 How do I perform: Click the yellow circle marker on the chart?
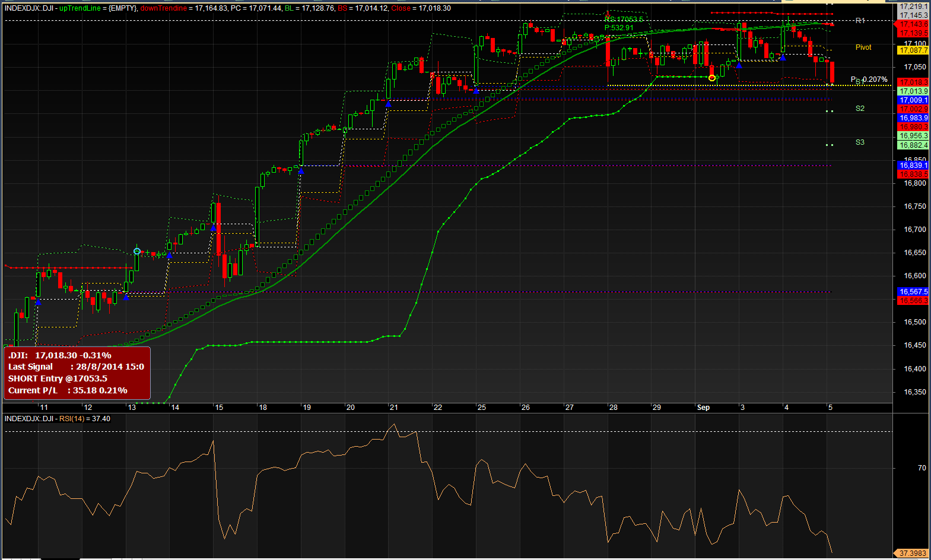coord(712,78)
